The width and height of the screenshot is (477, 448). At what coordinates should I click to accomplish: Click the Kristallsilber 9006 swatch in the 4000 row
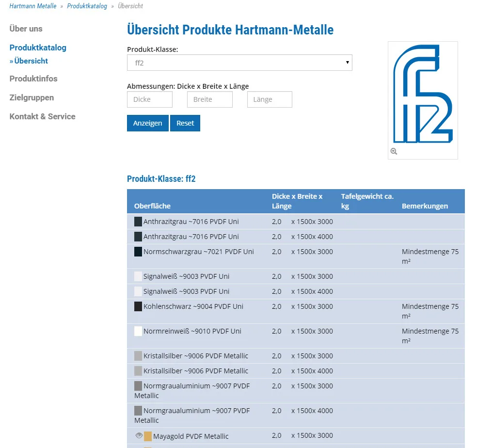(x=138, y=371)
